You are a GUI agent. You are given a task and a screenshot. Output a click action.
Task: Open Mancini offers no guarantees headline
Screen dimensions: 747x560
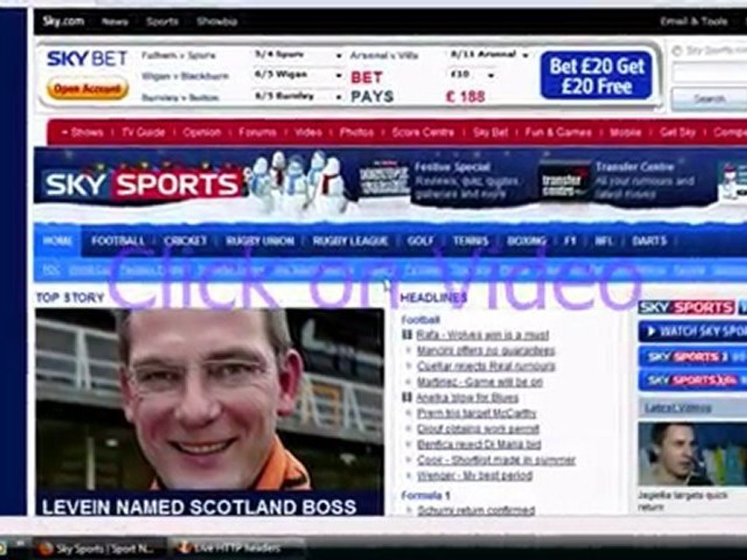(x=486, y=351)
